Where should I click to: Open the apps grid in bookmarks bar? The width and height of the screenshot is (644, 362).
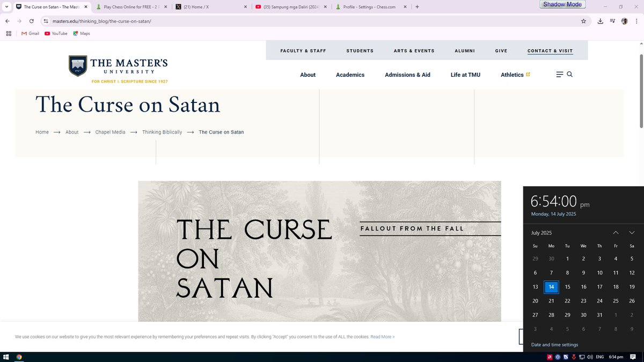point(9,33)
